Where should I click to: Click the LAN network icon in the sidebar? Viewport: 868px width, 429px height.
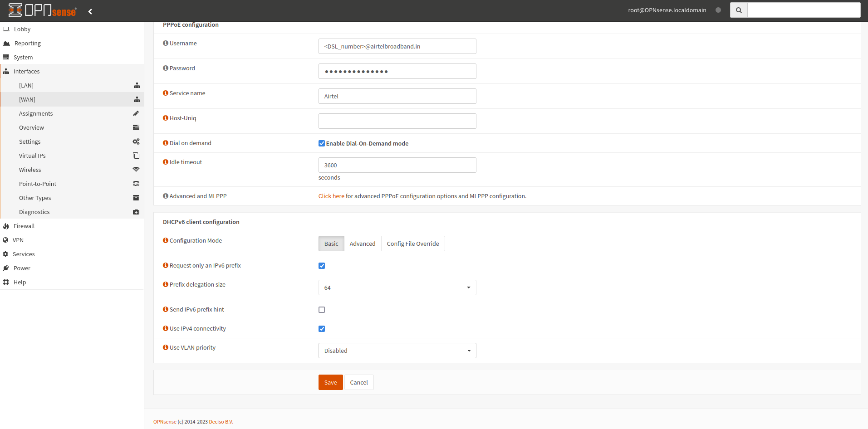click(x=137, y=85)
